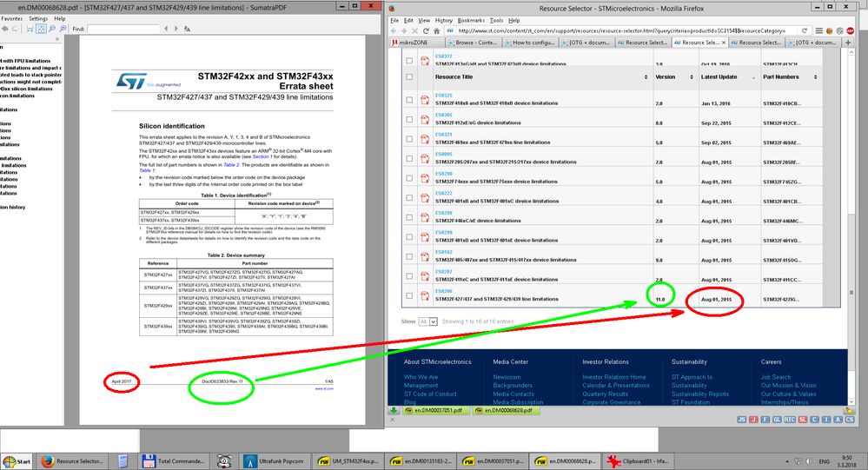The width and height of the screenshot is (868, 470).
Task: Click SumatraPDF find next arrow
Action: (x=176, y=29)
